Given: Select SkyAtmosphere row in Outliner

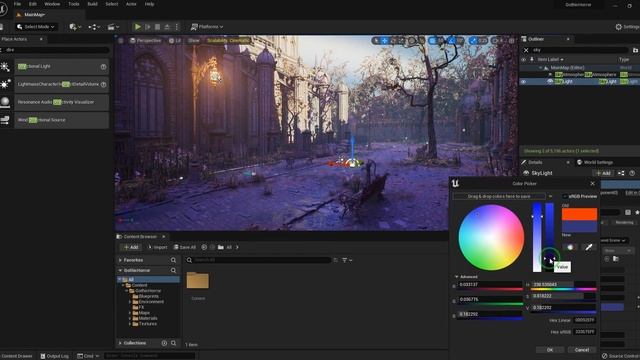Looking at the screenshot, I should tap(580, 75).
